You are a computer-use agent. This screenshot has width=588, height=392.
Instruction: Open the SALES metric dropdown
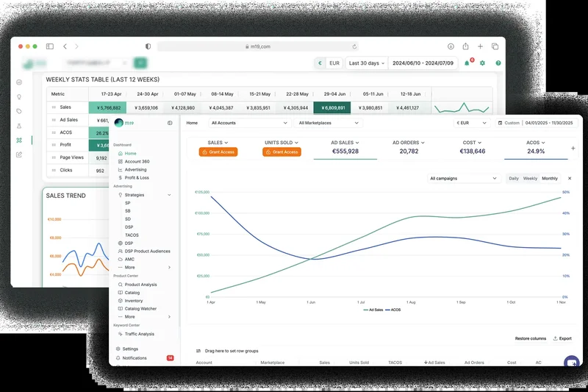pos(218,143)
